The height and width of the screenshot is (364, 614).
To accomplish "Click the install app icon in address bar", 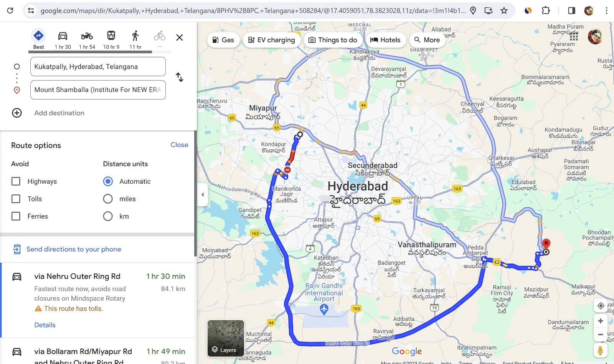I will click(489, 10).
